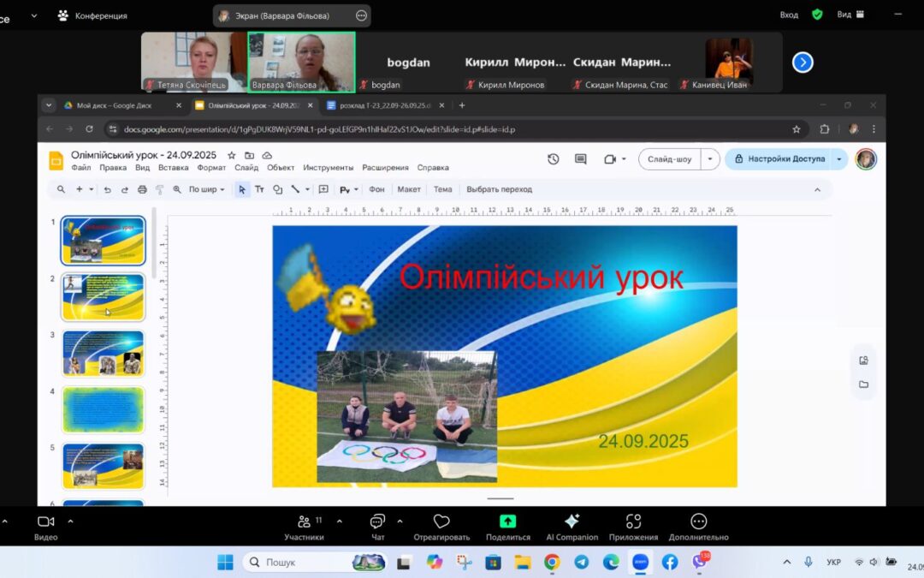Open the По шир zoom dropdown
This screenshot has width=924, height=578.
(206, 189)
